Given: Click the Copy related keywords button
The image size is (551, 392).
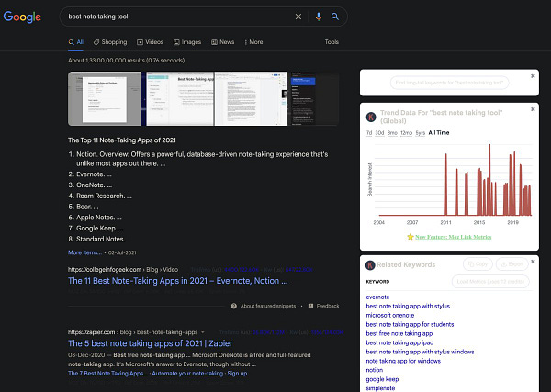Looking at the screenshot, I should [478, 264].
